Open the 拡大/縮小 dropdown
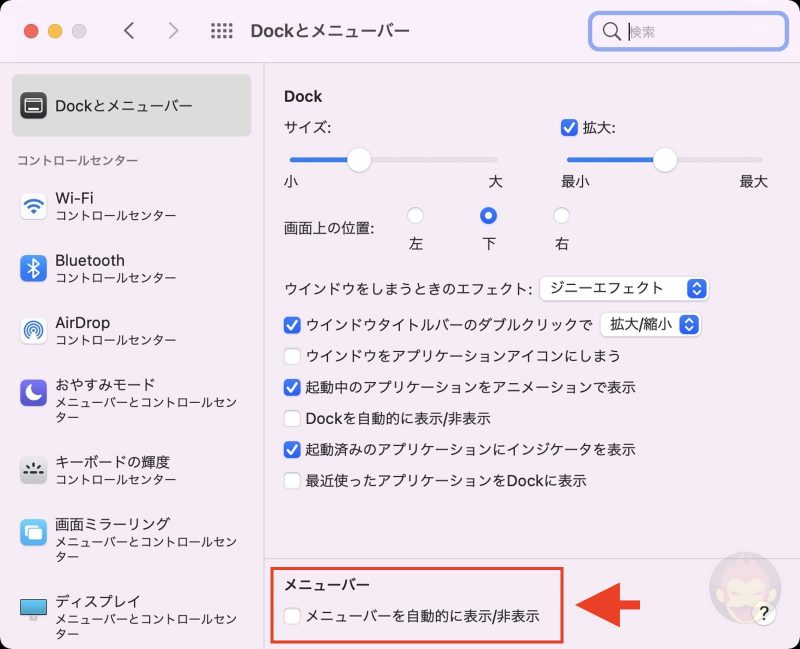This screenshot has width=800, height=649. click(651, 324)
